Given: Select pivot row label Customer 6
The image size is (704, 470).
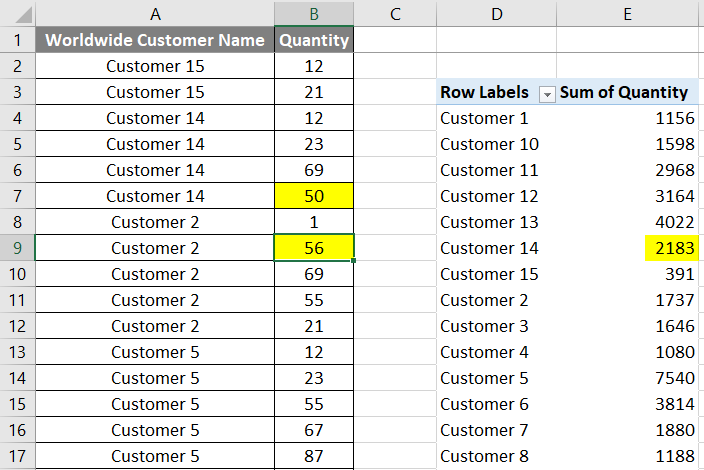Looking at the screenshot, I should [x=497, y=404].
